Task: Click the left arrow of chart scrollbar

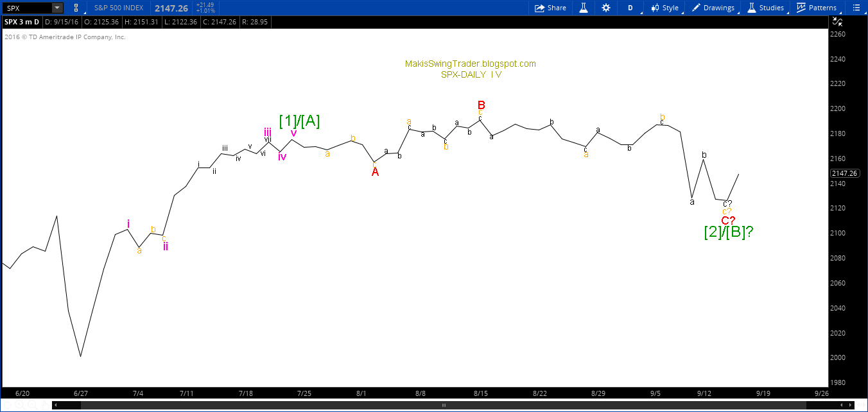Action: [56, 406]
